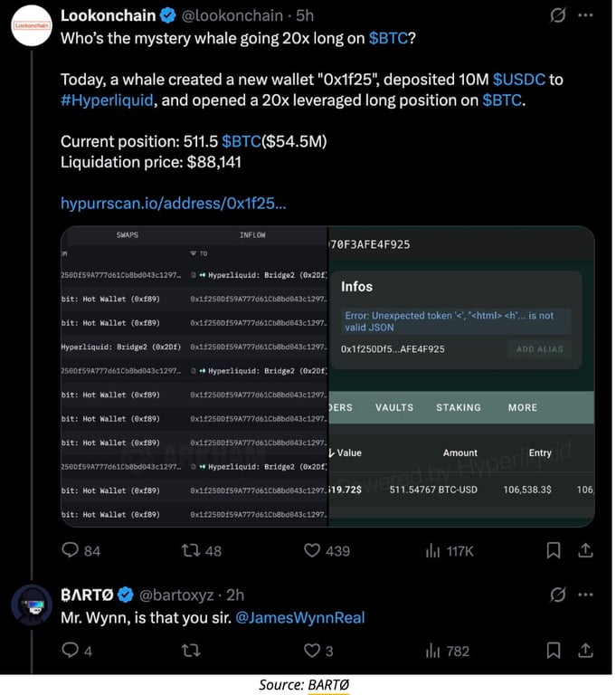616x695 pixels.
Task: Like the Lookonchain tweet with 439 likes
Action: pyautogui.click(x=327, y=550)
